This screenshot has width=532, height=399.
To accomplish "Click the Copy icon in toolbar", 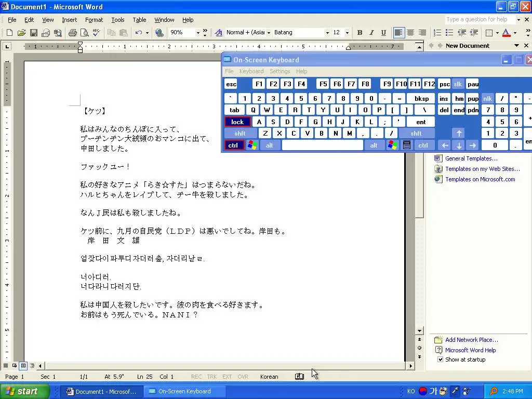I will tap(111, 33).
